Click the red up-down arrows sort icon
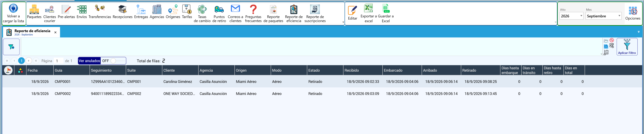The image size is (644, 134). click(x=612, y=40)
